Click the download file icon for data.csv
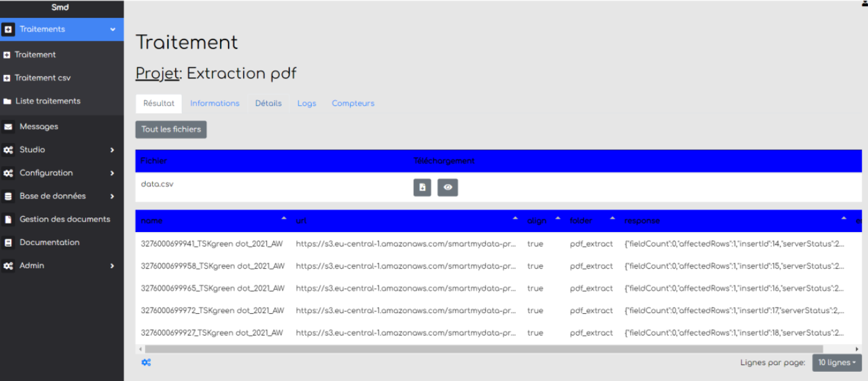Viewport: 868px width, 381px height. click(422, 188)
